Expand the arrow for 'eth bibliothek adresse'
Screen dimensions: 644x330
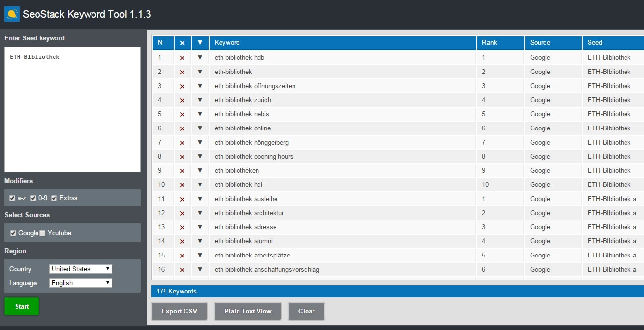[x=200, y=227]
